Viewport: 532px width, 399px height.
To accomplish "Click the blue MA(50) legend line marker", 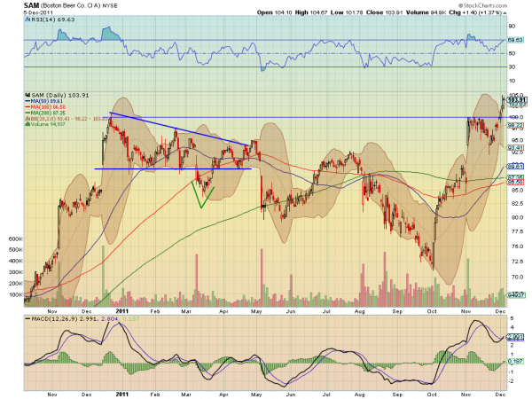I will pyautogui.click(x=27, y=101).
